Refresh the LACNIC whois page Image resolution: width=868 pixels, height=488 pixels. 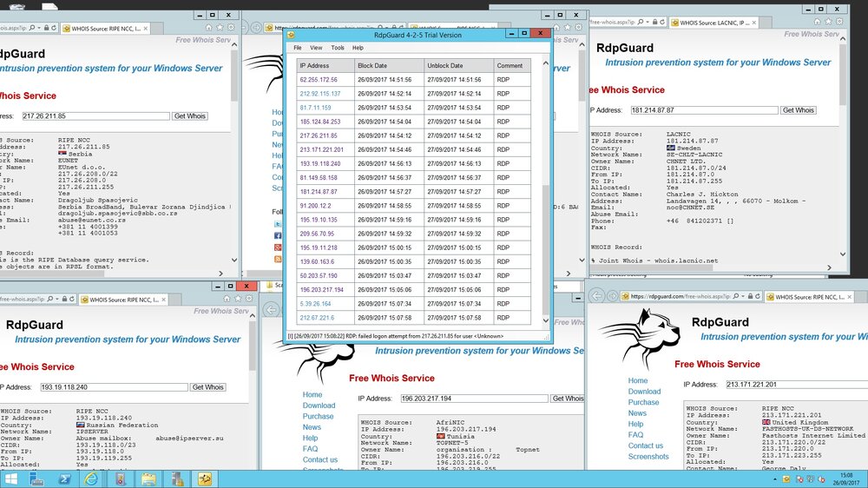pyautogui.click(x=663, y=23)
